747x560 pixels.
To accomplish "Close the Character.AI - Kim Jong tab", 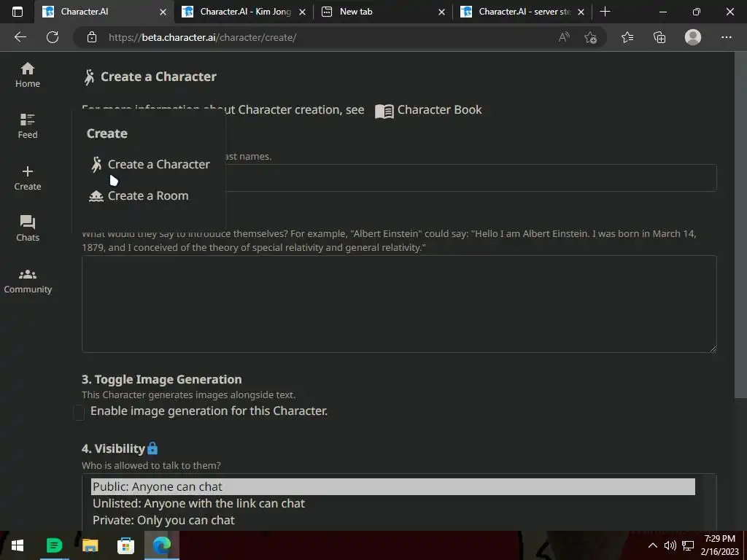I will tap(302, 12).
